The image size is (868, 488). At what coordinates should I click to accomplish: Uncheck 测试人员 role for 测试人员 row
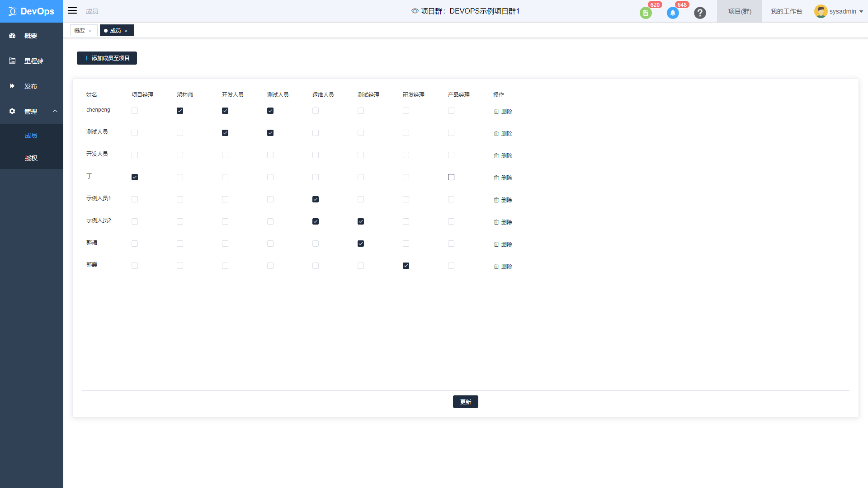coord(270,133)
